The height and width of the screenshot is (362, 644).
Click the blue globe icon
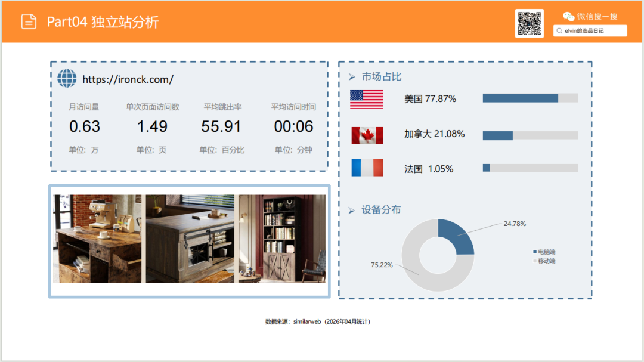tap(67, 79)
